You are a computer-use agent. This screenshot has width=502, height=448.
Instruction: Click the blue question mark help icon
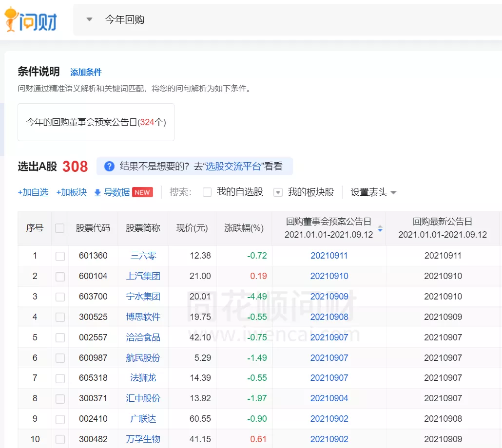pyautogui.click(x=109, y=166)
